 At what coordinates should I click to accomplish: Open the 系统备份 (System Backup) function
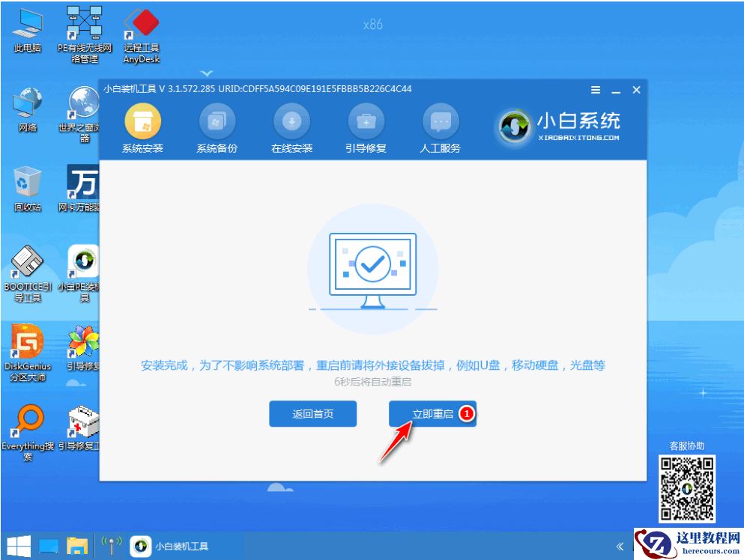point(216,126)
